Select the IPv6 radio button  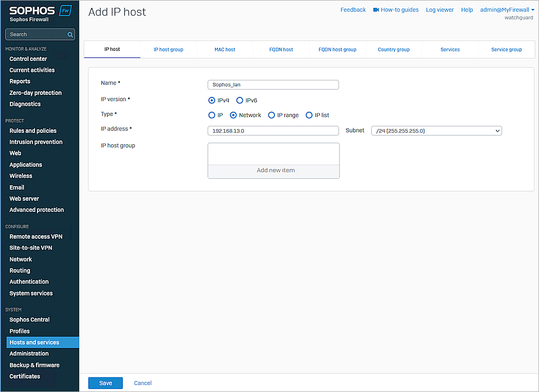point(239,100)
